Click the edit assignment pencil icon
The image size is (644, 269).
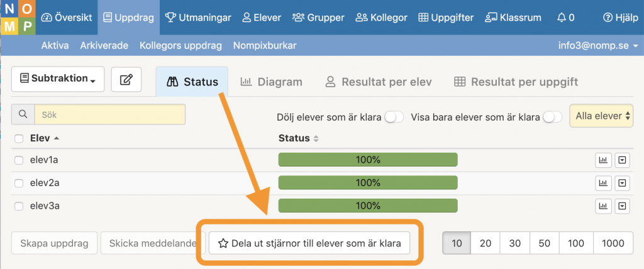coord(126,79)
